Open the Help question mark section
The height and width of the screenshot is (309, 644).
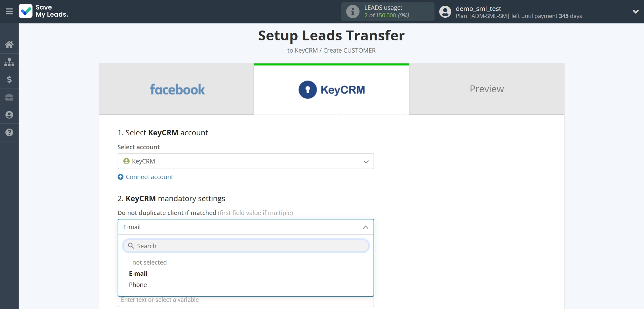pos(9,133)
